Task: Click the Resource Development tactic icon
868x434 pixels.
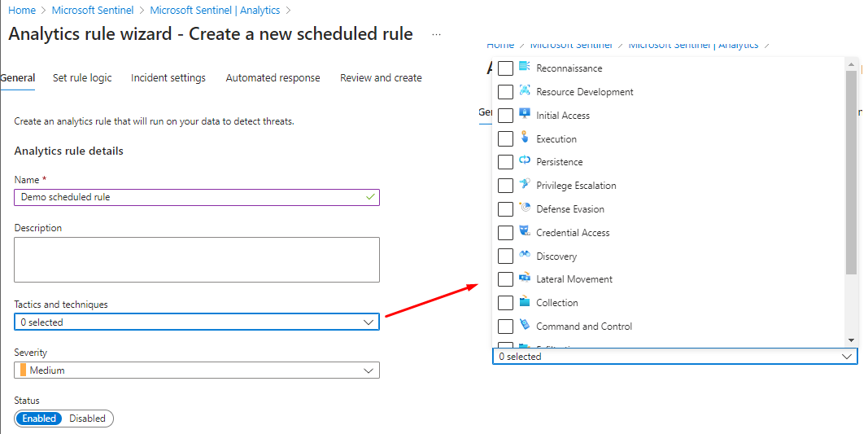Action: [x=525, y=90]
